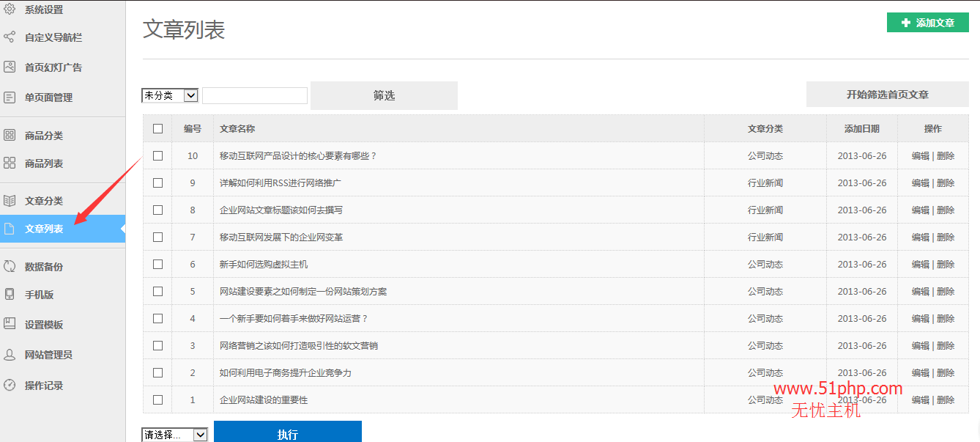Click the 设置模板 template icon

pyautogui.click(x=10, y=324)
